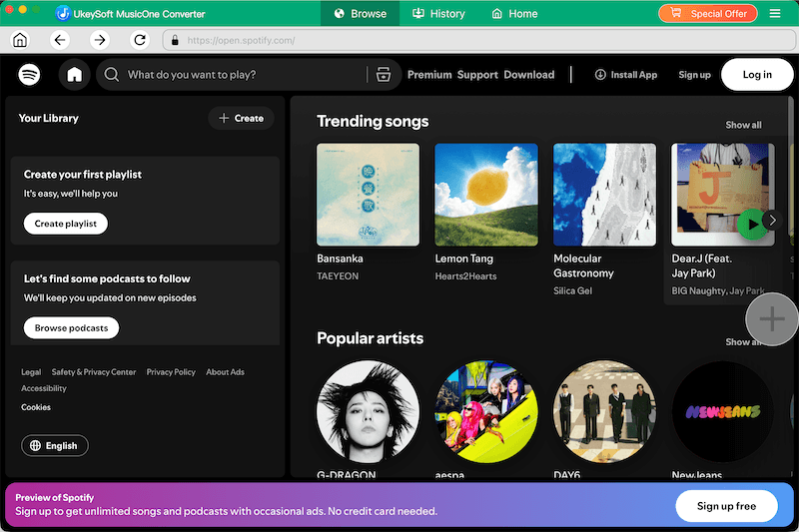
Task: Open G-DRAGON artist photo
Action: (368, 412)
